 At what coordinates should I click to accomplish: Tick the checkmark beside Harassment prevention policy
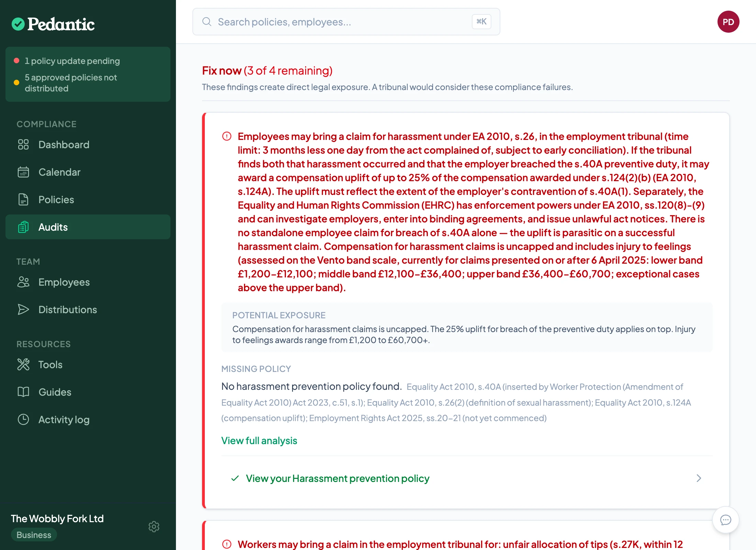[235, 478]
